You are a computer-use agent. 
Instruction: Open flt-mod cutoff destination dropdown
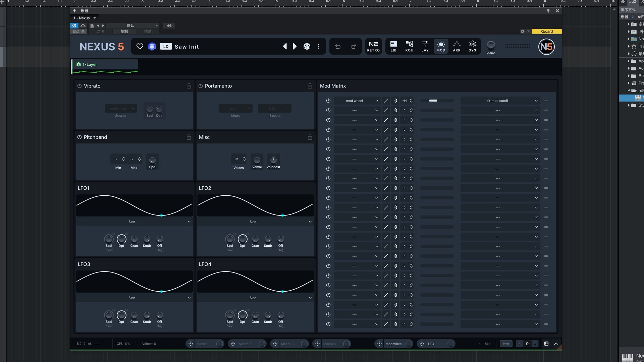tap(500, 101)
